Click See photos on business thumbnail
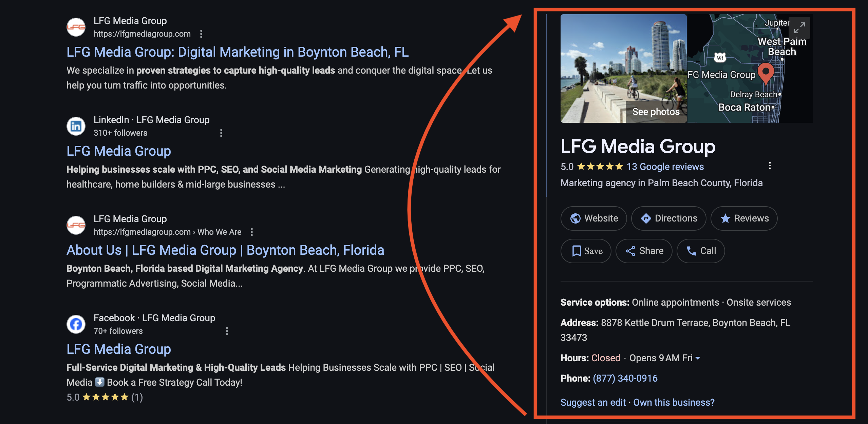The width and height of the screenshot is (868, 424). (656, 112)
